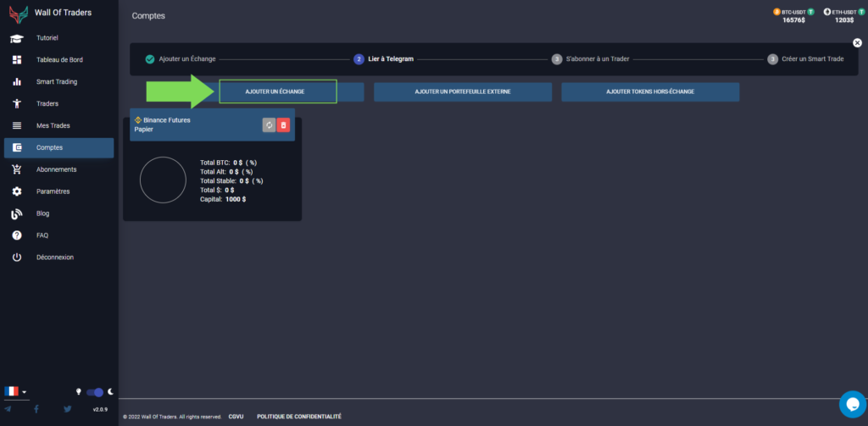
Task: Delete the Binance Futures account
Action: pos(283,125)
